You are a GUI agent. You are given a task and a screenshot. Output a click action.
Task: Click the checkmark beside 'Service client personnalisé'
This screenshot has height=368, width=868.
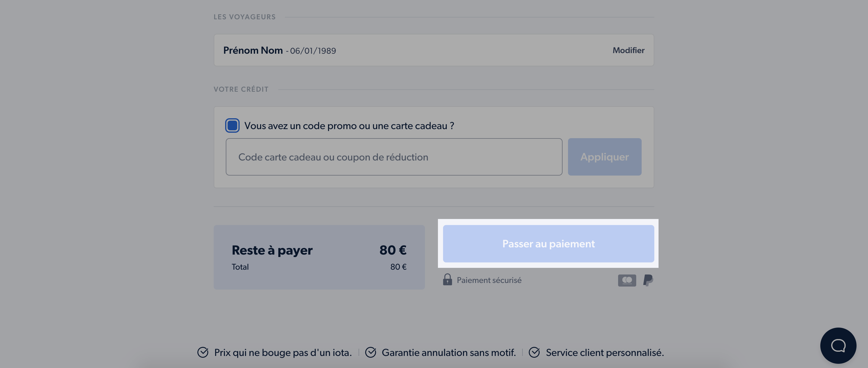pyautogui.click(x=534, y=352)
